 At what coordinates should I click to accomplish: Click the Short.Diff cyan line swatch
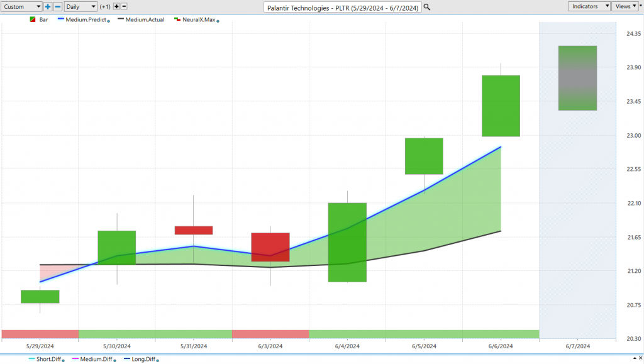pyautogui.click(x=31, y=359)
